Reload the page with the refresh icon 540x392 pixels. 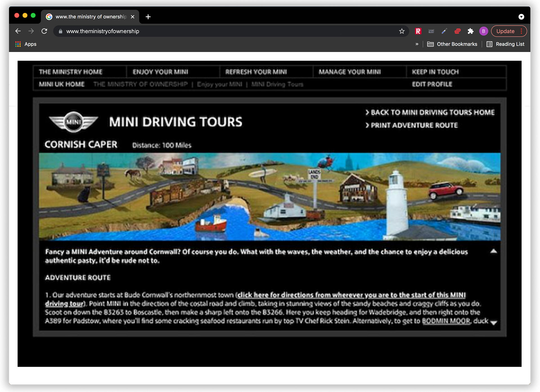coord(44,31)
